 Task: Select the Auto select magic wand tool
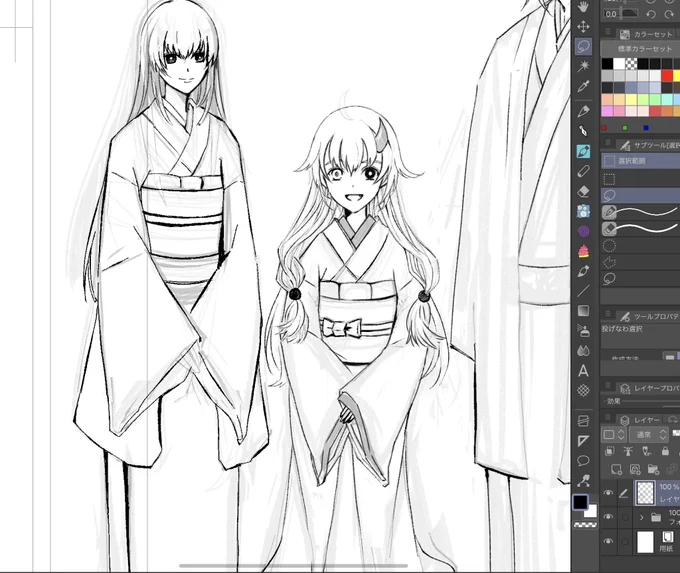click(584, 66)
